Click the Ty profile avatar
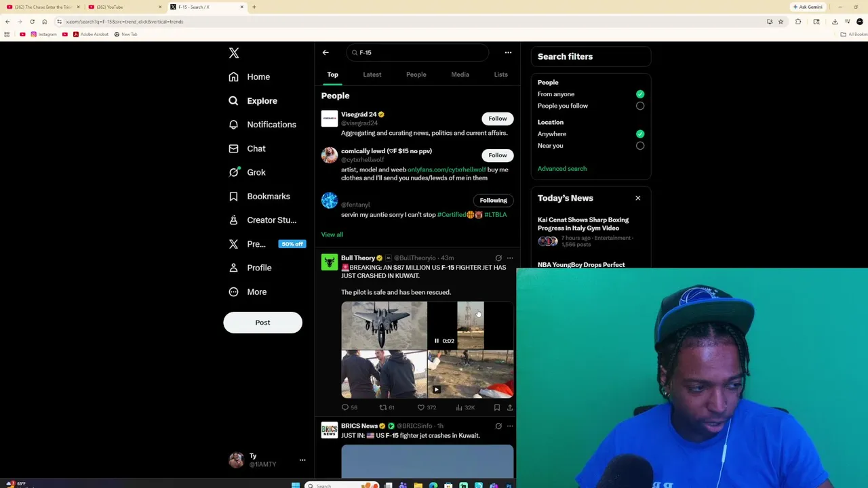The image size is (868, 488). [x=236, y=460]
